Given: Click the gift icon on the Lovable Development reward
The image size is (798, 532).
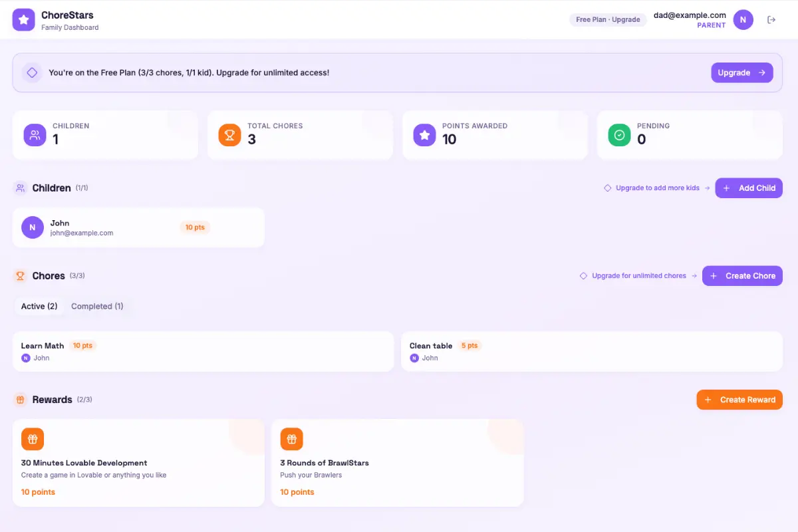Looking at the screenshot, I should point(33,439).
